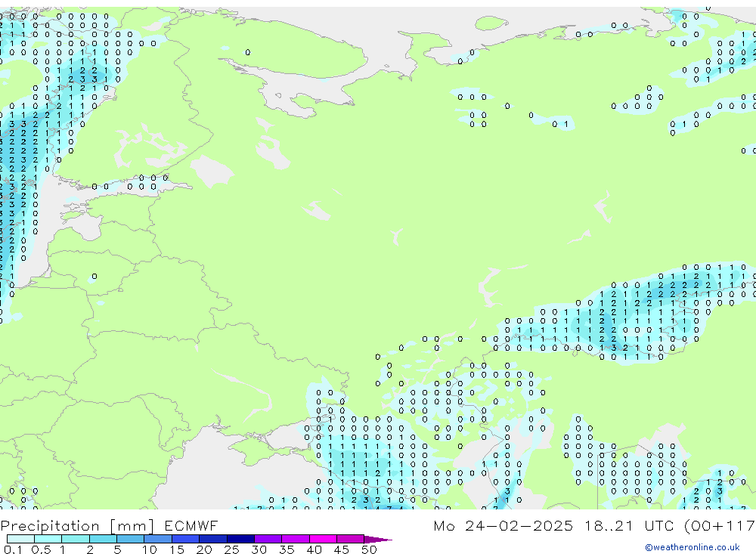Click the 20–25 mm legend swatch
Viewport: 756px width, 554px height.
[213, 539]
